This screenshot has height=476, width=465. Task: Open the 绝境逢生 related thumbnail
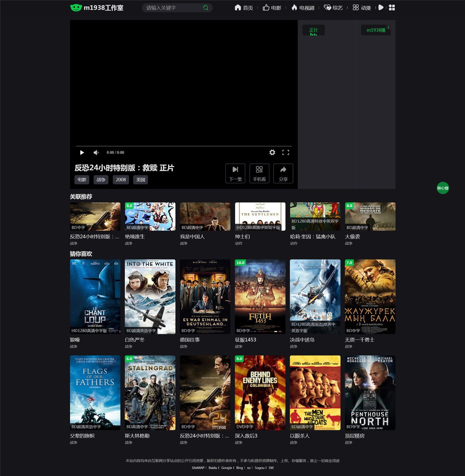[x=150, y=217]
